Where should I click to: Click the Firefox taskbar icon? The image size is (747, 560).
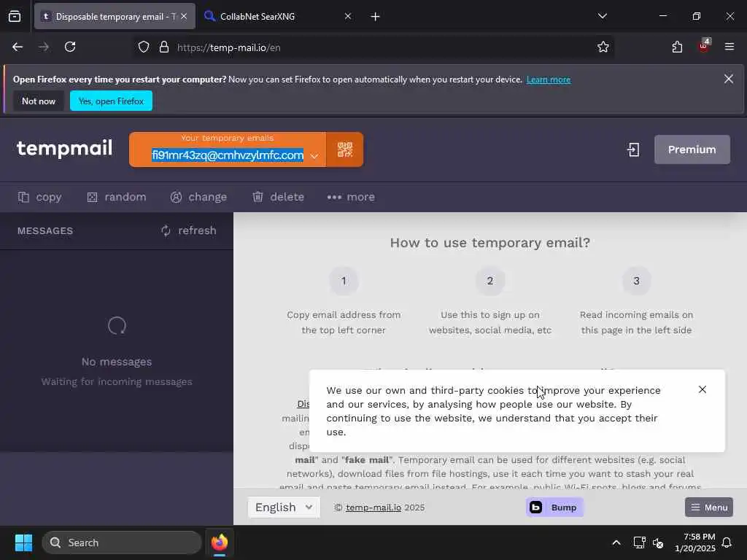click(x=220, y=542)
